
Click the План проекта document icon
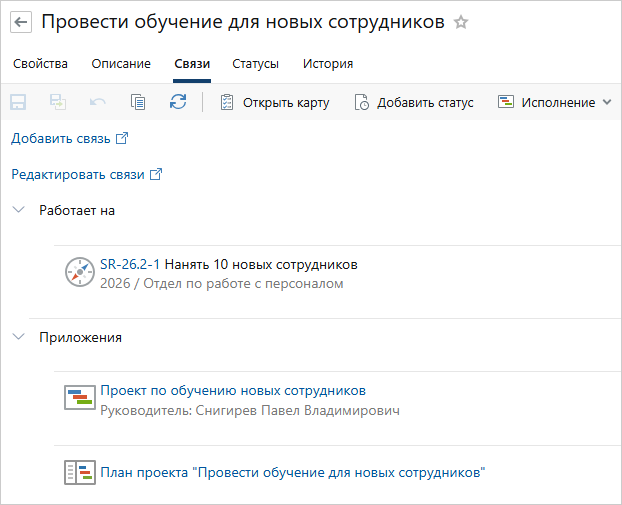pos(79,473)
